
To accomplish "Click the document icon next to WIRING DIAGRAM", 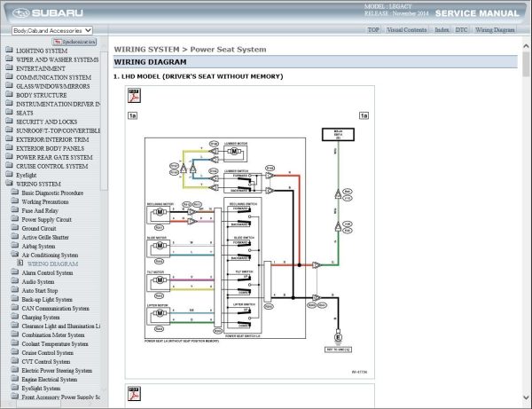I will tap(20, 263).
